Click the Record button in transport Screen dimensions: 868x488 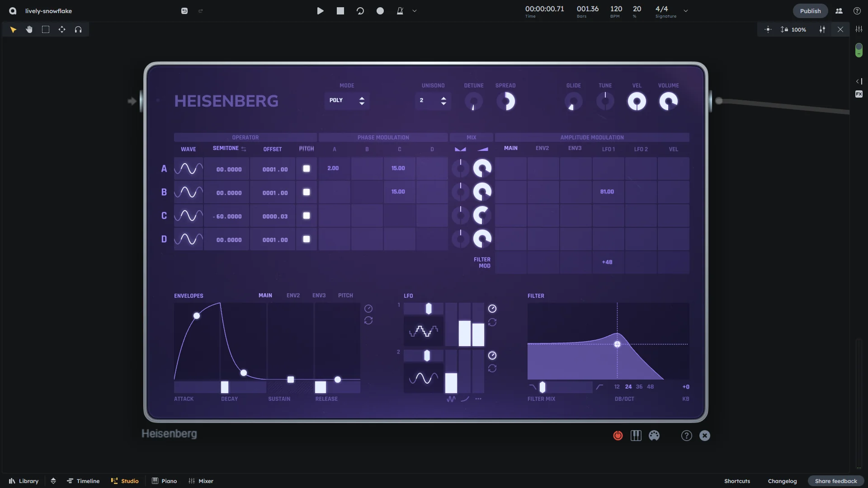click(380, 11)
